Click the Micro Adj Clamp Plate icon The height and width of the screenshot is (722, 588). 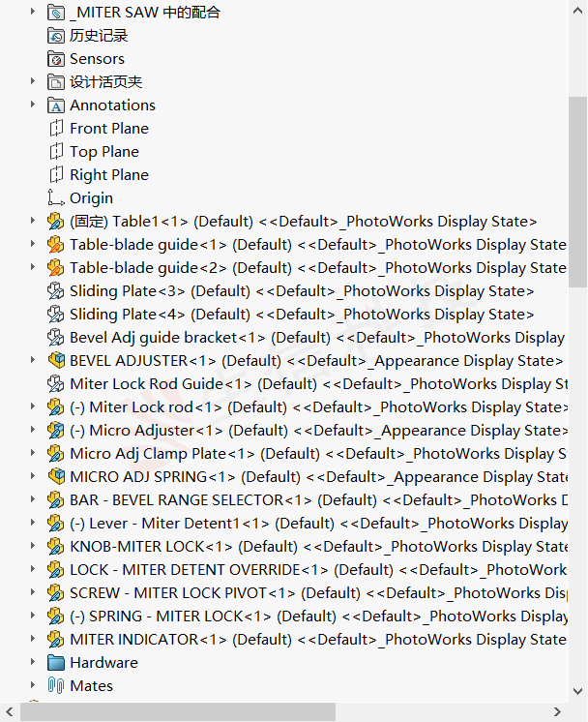point(56,454)
